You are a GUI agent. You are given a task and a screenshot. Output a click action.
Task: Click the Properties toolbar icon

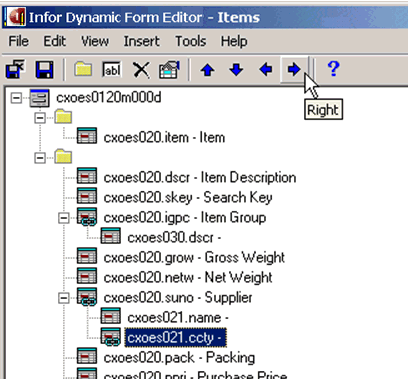pos(169,69)
